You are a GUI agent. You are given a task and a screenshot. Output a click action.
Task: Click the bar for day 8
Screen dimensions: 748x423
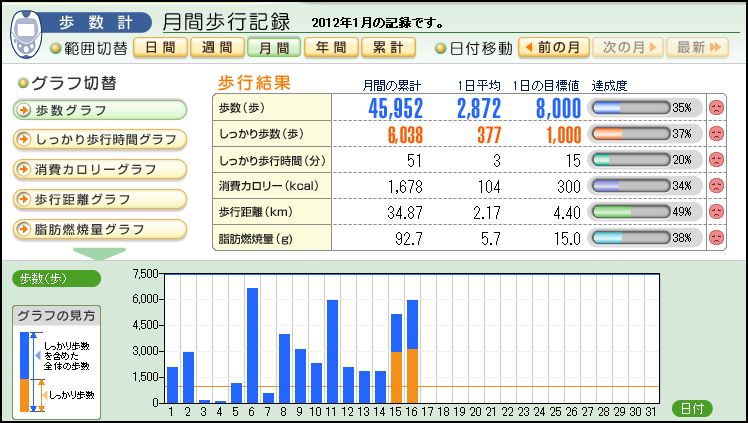click(284, 369)
